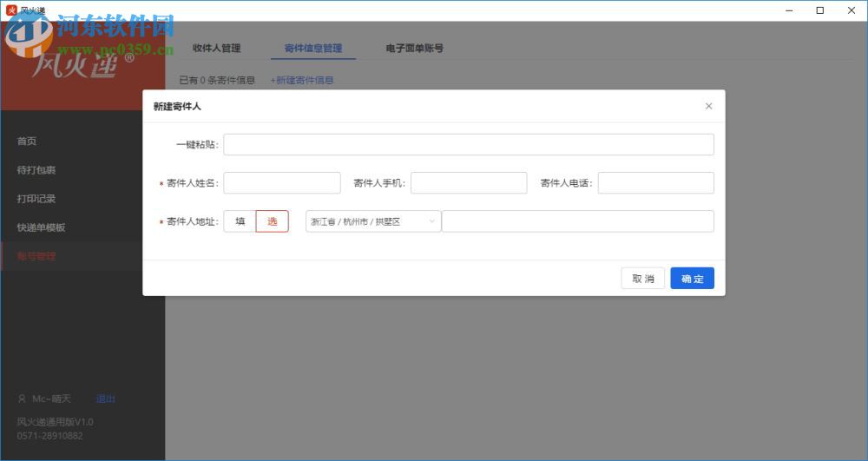Switch to the 收件人管理 tab
The image size is (868, 461).
tap(216, 48)
